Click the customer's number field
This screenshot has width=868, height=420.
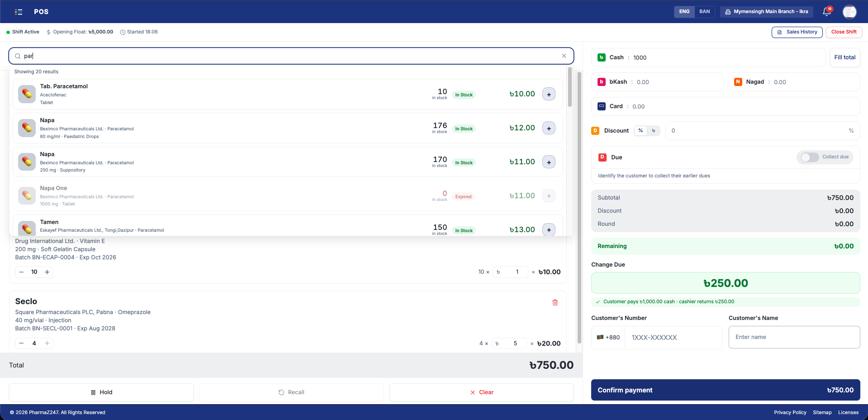(673, 338)
